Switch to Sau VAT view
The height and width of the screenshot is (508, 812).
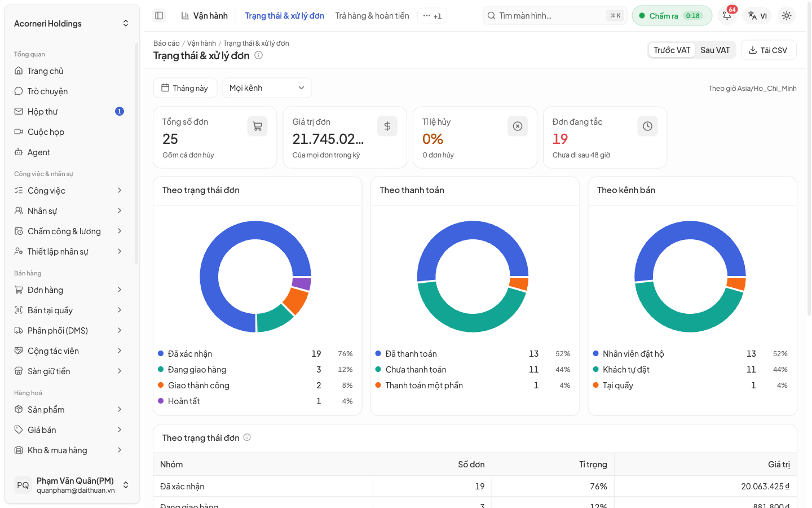pos(715,50)
